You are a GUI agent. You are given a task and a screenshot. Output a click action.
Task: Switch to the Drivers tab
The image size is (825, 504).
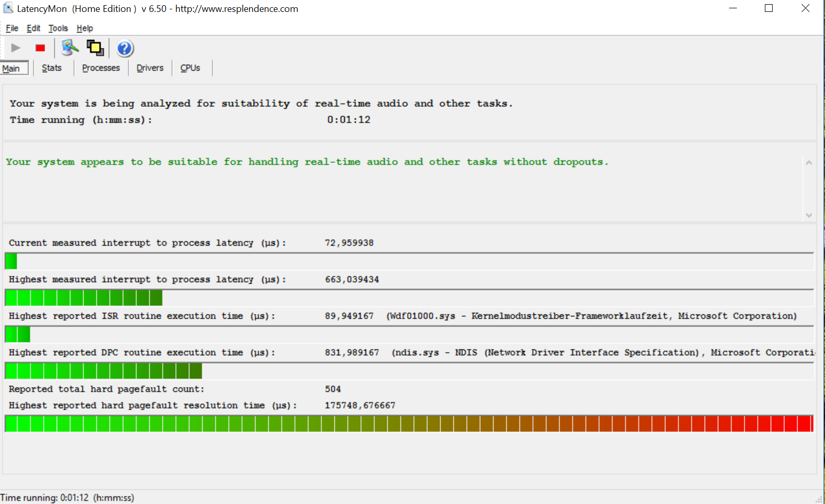click(150, 68)
